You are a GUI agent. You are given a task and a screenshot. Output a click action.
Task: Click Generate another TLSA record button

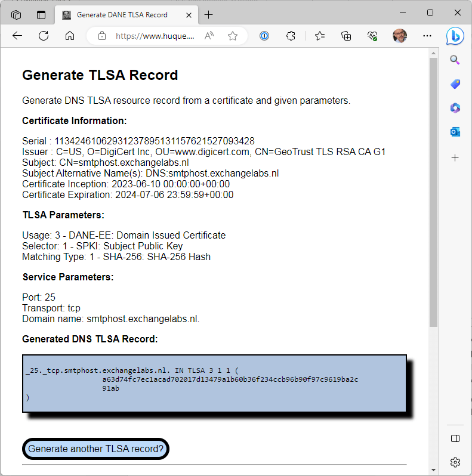[x=95, y=449]
